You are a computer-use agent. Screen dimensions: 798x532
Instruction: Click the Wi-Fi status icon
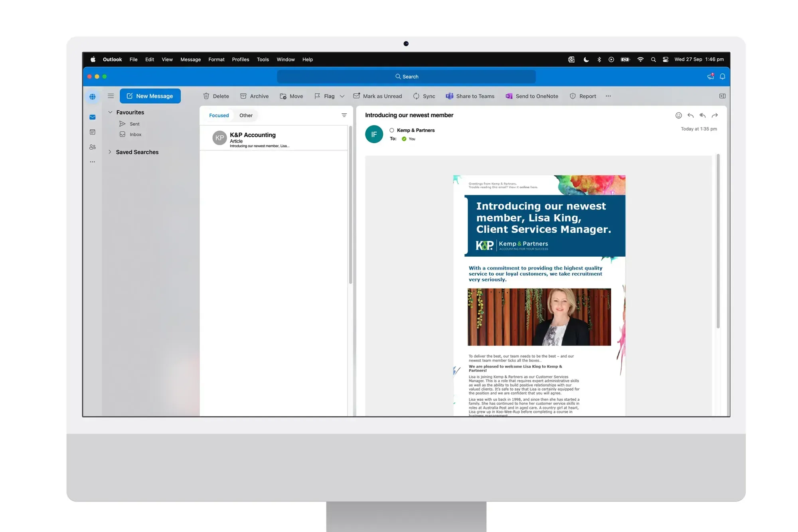[x=640, y=59]
